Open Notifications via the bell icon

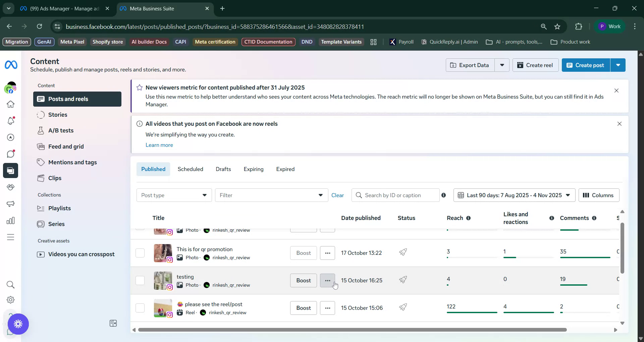tap(10, 121)
